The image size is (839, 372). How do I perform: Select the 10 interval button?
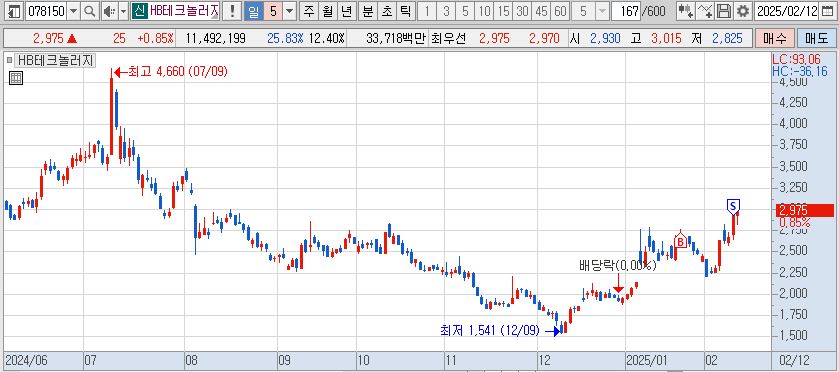[x=484, y=11]
